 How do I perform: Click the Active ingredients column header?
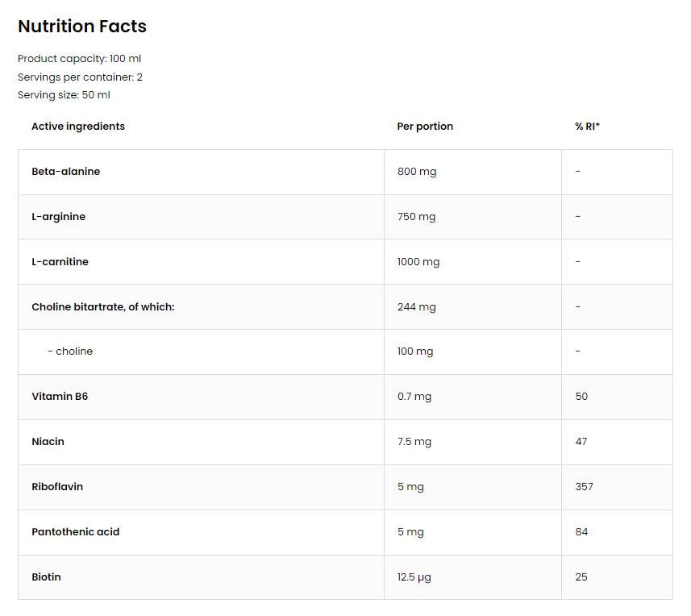coord(77,126)
